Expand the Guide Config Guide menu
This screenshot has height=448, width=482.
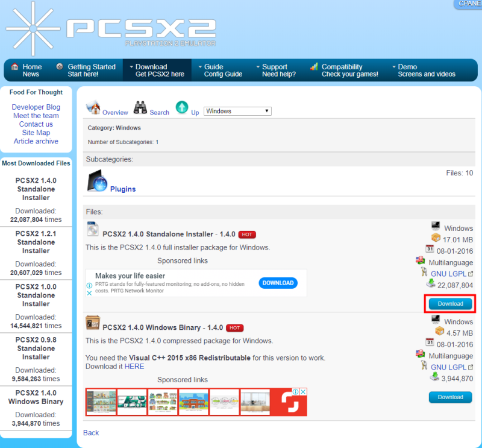point(221,70)
